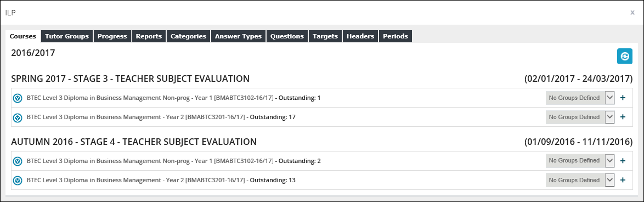Open the Progress tab
The width and height of the screenshot is (644, 202).
click(x=112, y=36)
